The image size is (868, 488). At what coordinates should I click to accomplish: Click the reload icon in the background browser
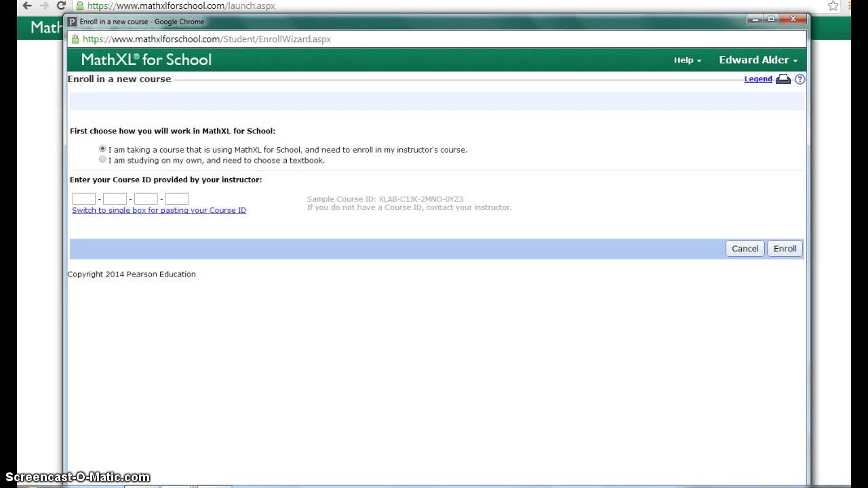(61, 5)
